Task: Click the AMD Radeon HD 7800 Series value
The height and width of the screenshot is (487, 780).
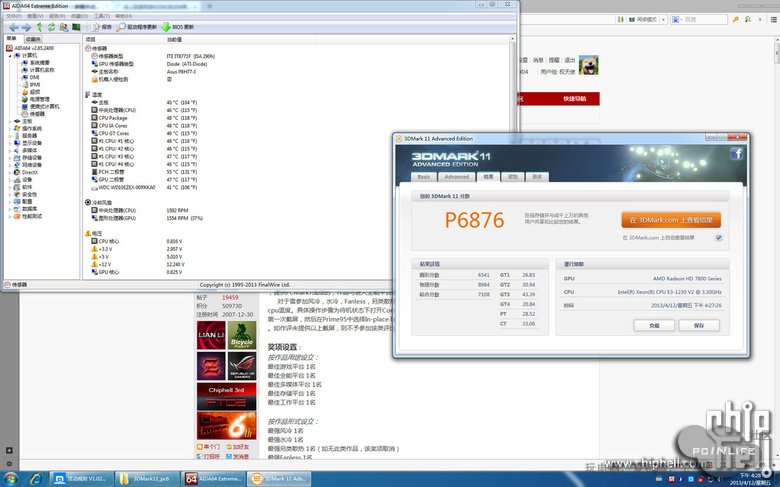Action: click(687, 279)
